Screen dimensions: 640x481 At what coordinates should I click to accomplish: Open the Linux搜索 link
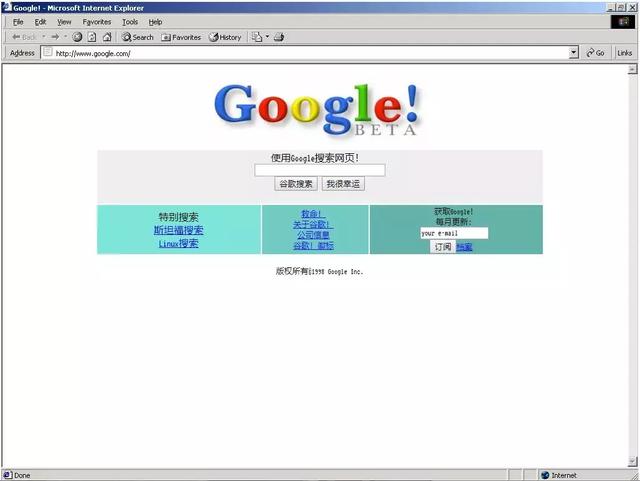178,243
